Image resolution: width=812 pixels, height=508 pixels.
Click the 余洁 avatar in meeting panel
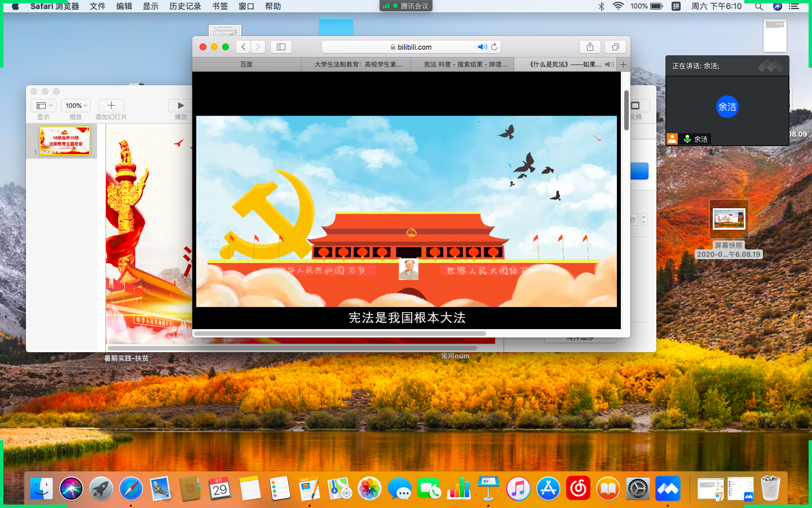727,107
